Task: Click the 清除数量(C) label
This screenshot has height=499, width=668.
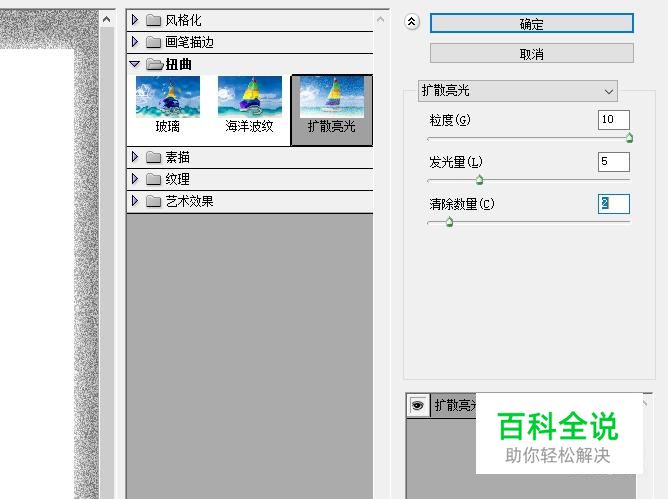Action: (462, 204)
